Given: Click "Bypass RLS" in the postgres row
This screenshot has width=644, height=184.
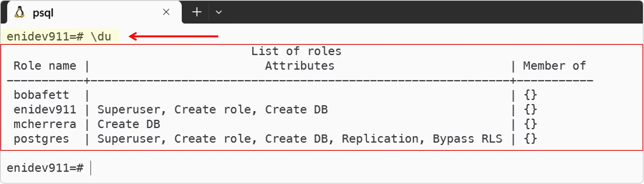Looking at the screenshot, I should pos(467,139).
